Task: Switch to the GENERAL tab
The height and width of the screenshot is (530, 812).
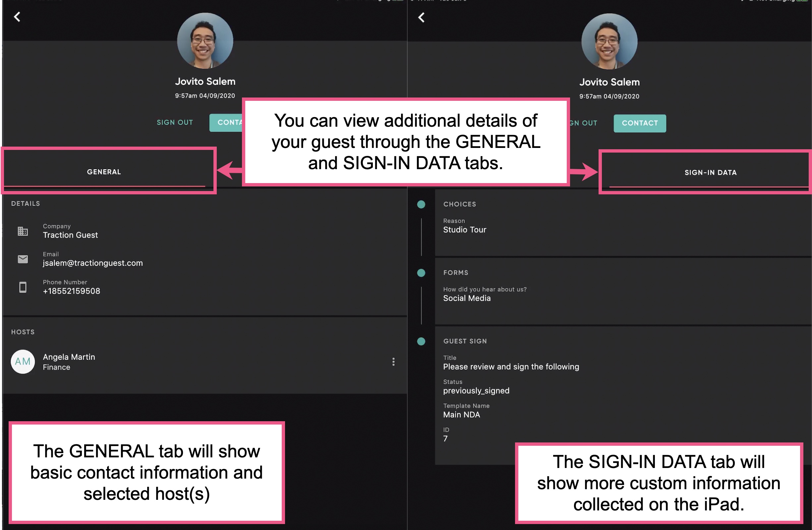Action: click(104, 171)
